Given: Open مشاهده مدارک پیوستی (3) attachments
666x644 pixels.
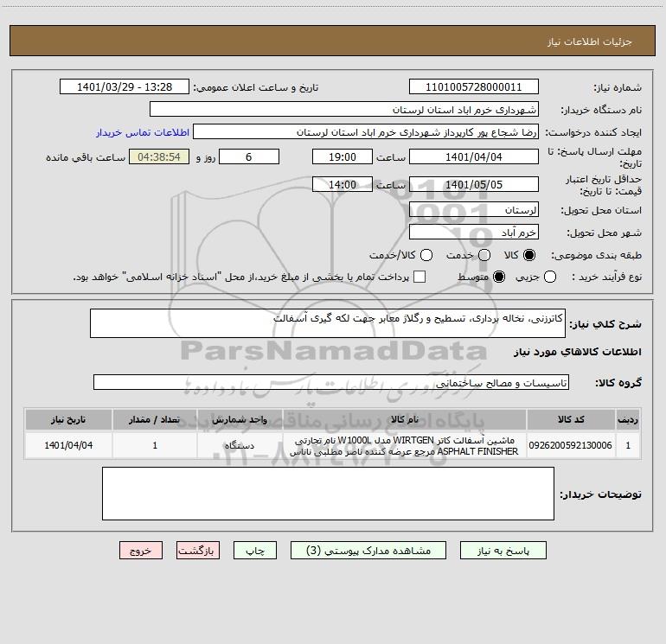Looking at the screenshot, I should coord(368,550).
